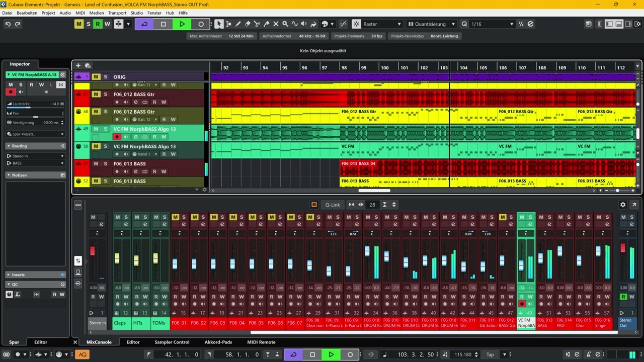
Task: Click the AQ audio alignment button
Action: [83, 354]
